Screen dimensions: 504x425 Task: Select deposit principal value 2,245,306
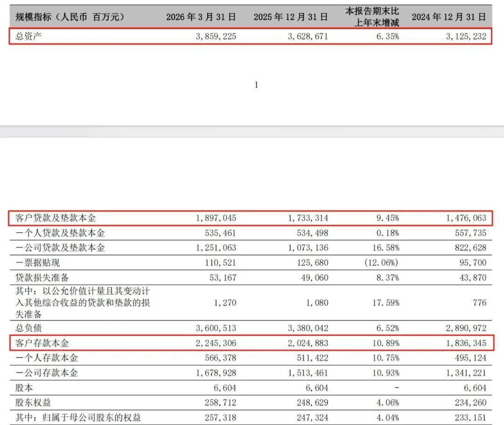click(216, 343)
